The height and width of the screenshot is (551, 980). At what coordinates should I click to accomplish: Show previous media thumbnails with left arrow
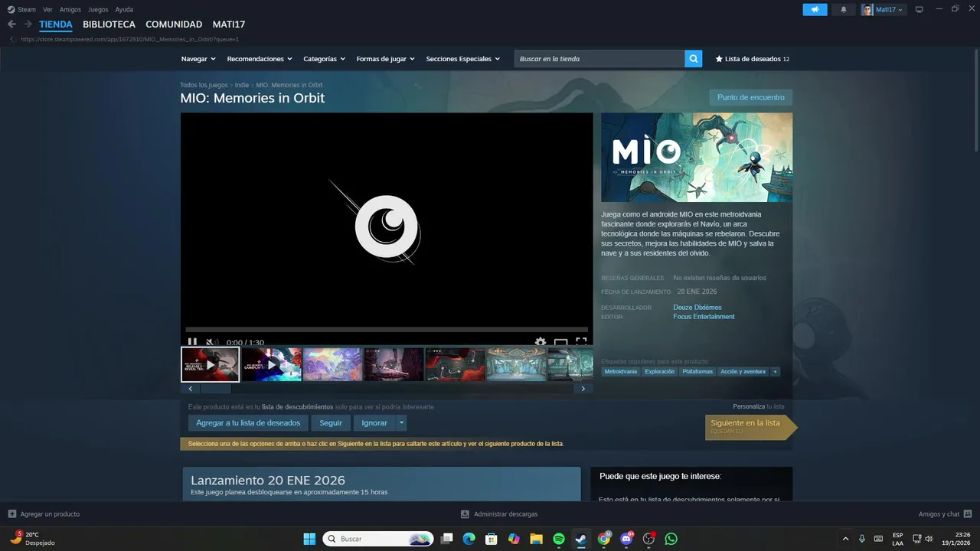point(190,389)
